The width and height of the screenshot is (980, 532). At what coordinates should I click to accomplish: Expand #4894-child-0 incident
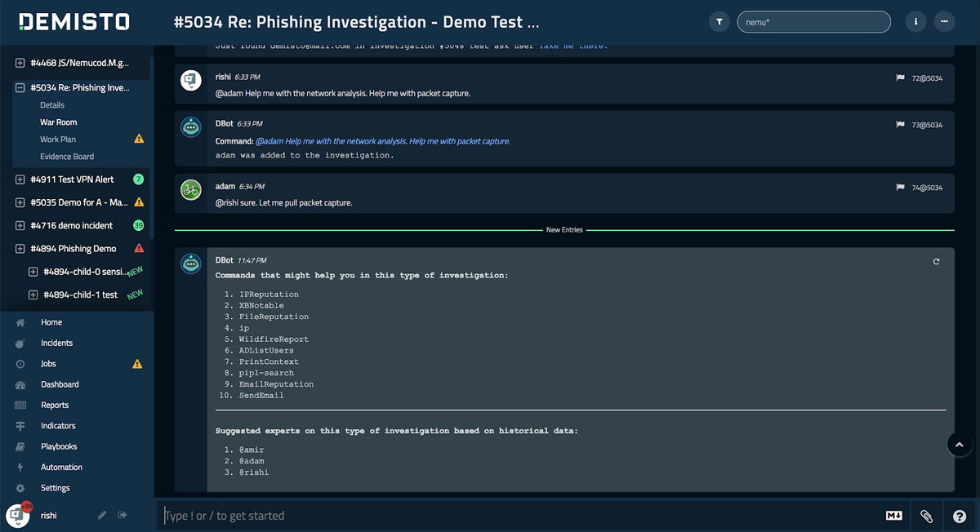coord(33,272)
